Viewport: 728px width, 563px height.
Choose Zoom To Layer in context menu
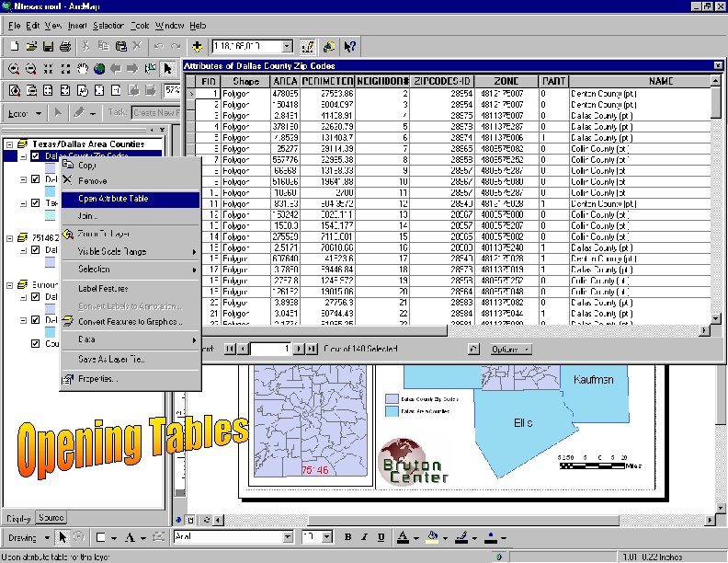click(131, 234)
